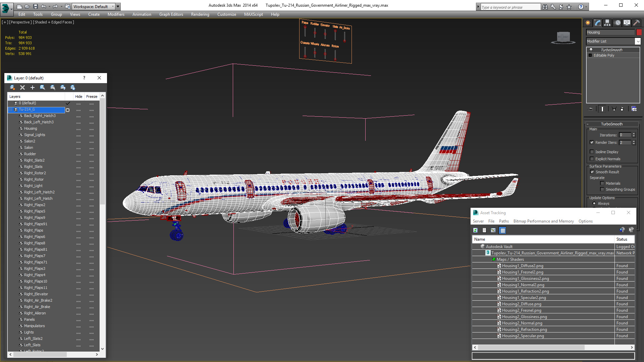Click Pin Stack icon below modifier stack
Screen dimensions: 644x362
[591, 109]
